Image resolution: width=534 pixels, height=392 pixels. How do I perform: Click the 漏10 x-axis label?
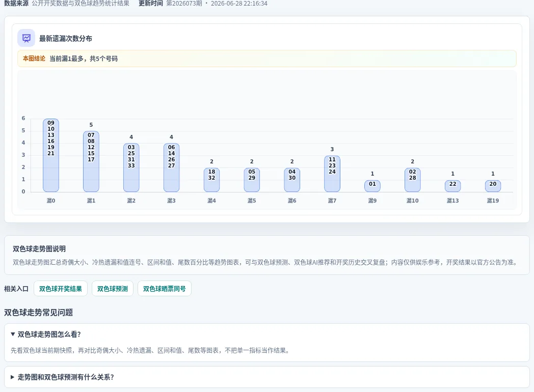(412, 201)
